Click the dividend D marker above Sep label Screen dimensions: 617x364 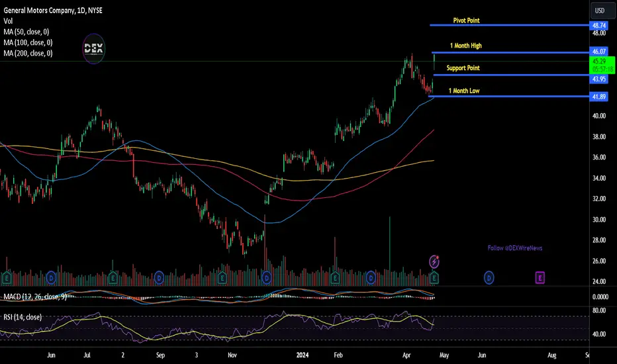click(x=159, y=278)
